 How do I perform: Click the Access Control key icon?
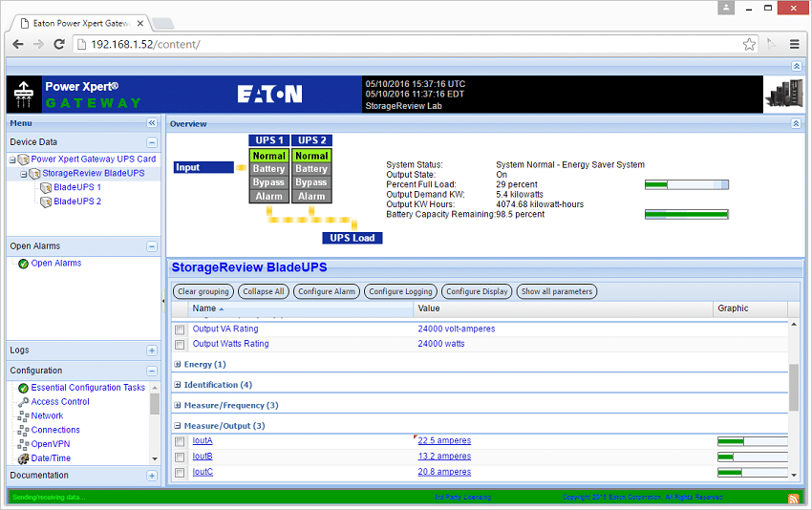click(x=23, y=402)
